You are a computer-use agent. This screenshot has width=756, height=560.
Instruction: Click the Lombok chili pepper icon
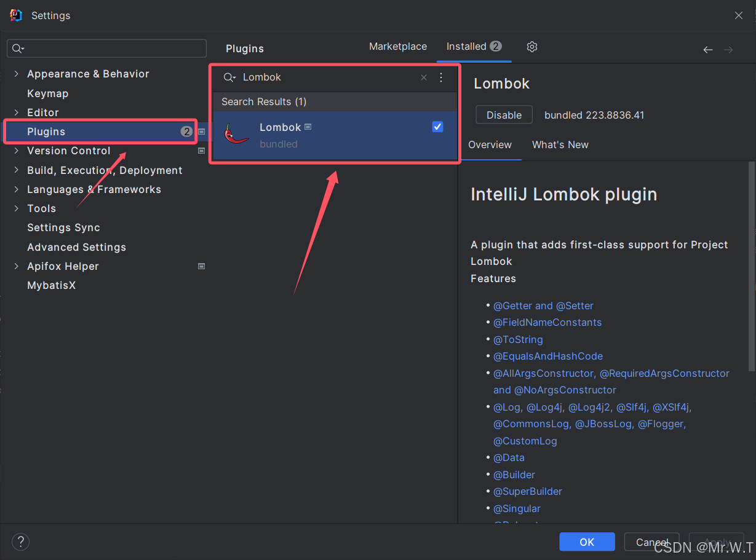(x=236, y=134)
